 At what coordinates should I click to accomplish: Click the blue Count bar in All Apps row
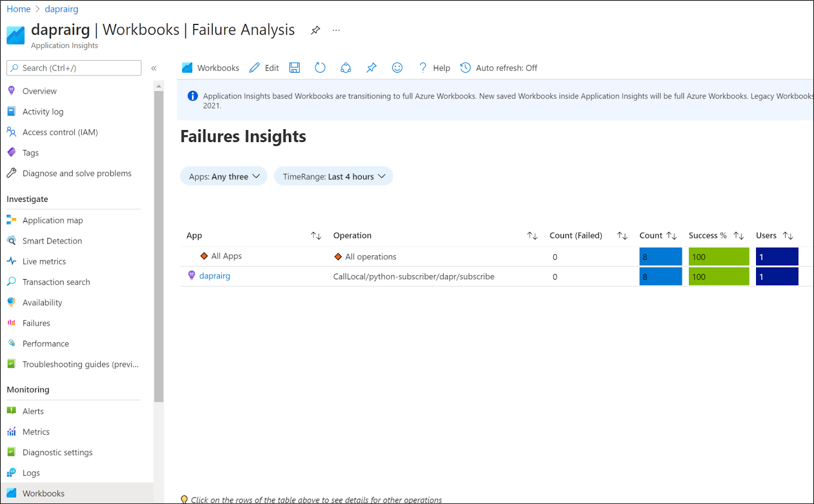pos(660,257)
